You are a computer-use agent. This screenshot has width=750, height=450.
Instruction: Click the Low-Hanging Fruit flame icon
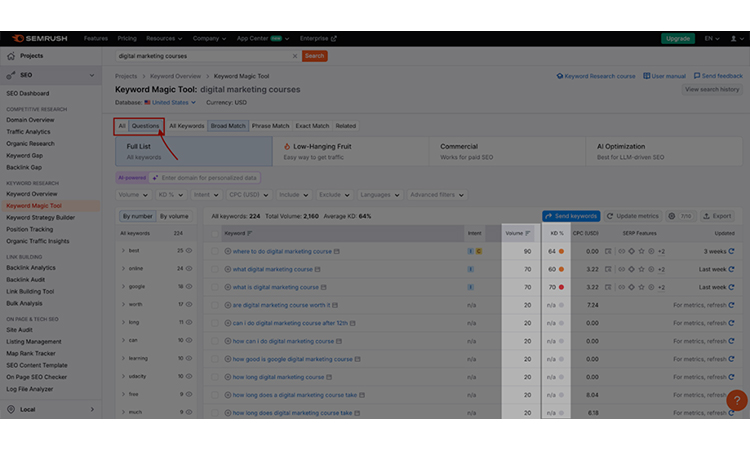(287, 146)
